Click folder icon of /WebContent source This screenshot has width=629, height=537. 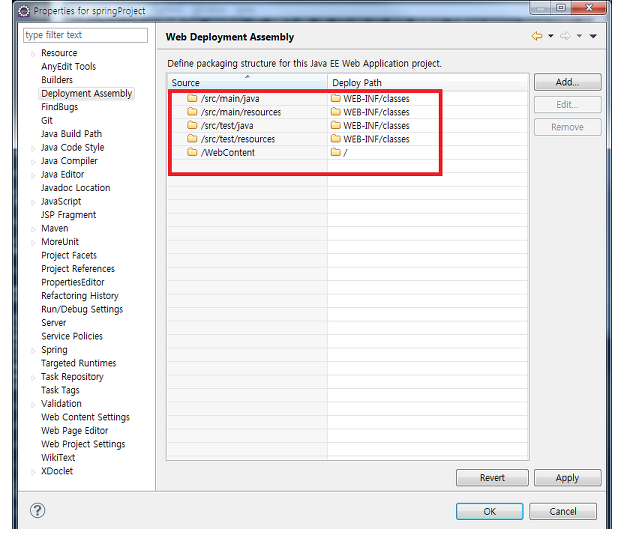[192, 152]
